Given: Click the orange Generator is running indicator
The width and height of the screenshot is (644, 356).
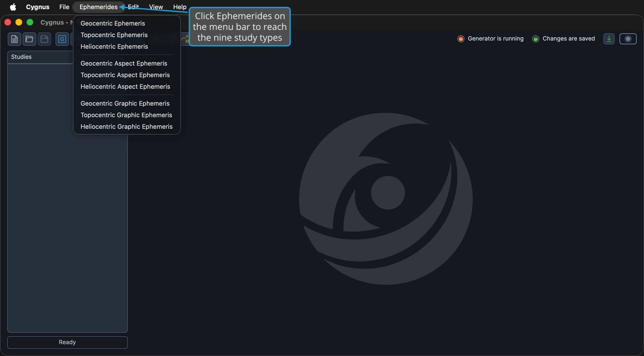Looking at the screenshot, I should pos(461,39).
